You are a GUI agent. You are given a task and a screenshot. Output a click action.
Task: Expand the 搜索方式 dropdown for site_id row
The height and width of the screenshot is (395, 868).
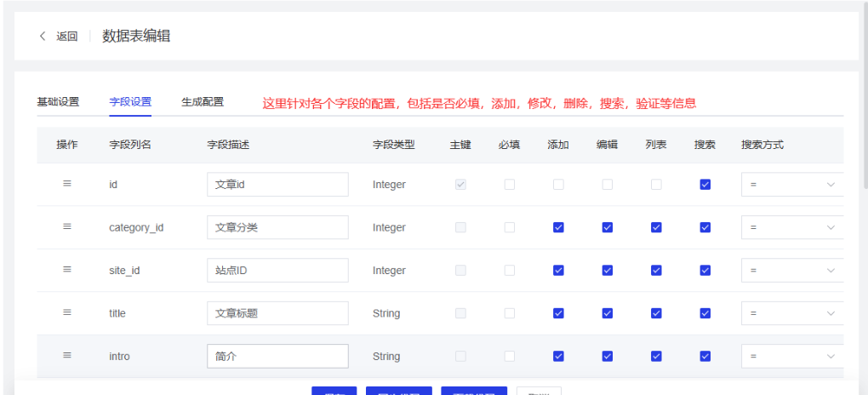pyautogui.click(x=791, y=270)
